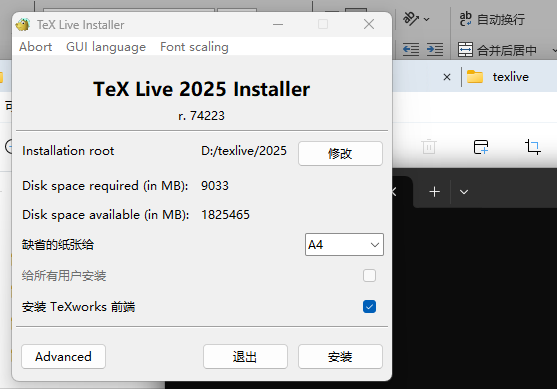Click 修改 to change installation root
Image resolution: width=557 pixels, height=389 pixels.
click(x=340, y=153)
